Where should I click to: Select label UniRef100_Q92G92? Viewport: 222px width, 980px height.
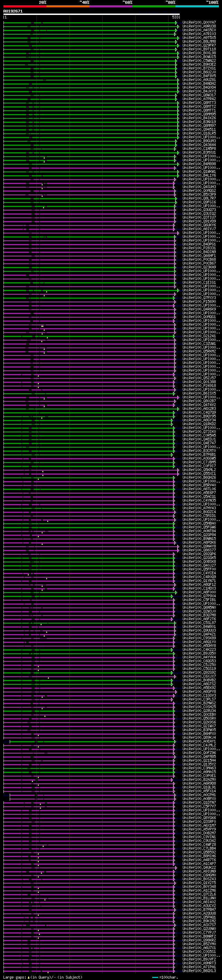199,673
